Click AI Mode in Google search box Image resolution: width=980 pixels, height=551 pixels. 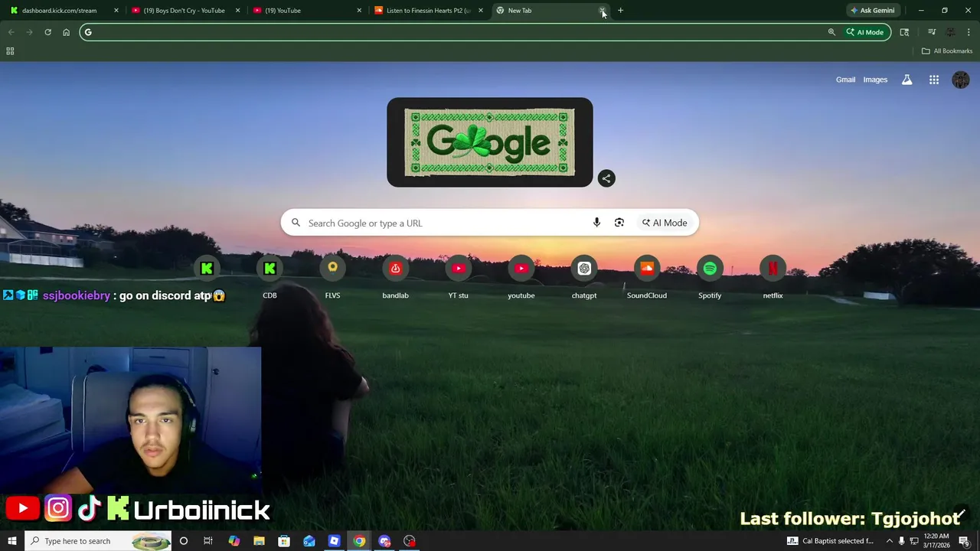click(665, 223)
